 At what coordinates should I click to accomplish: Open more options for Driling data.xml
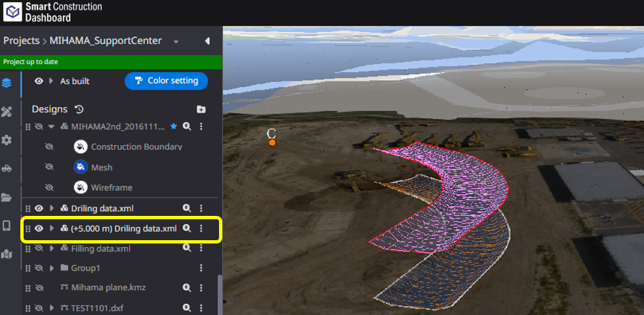pos(201,209)
